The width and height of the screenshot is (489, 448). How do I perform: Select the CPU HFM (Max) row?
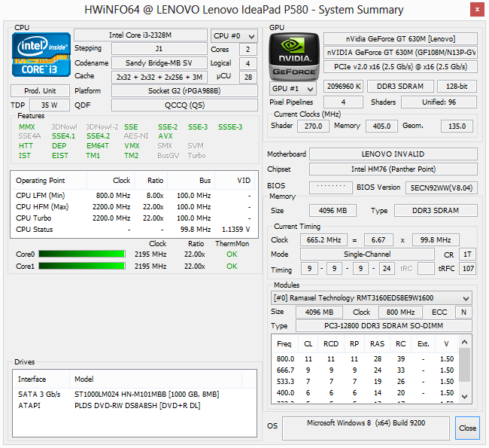[x=133, y=206]
